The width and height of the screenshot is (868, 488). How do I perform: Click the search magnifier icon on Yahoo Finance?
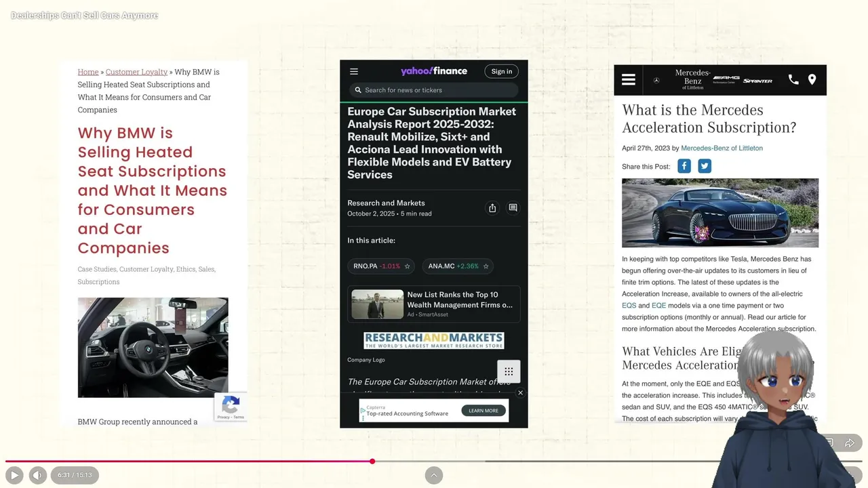click(x=358, y=90)
